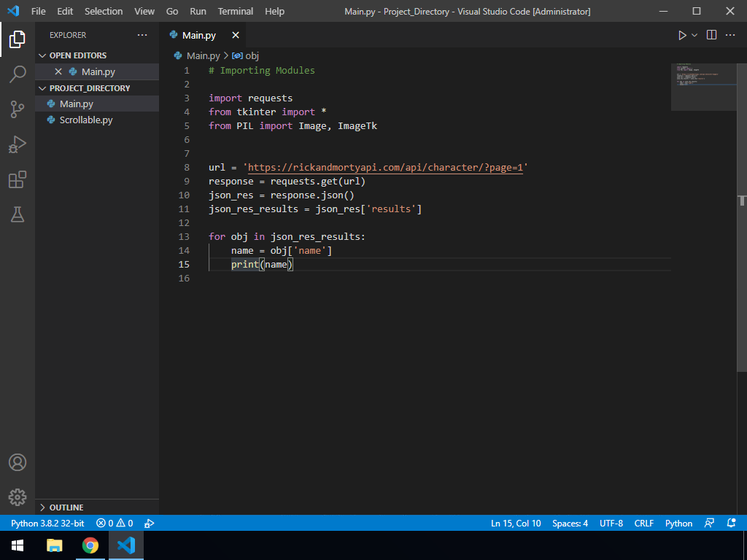Screen dimensions: 747x560
Task: Open the Selection menu
Action: coord(104,11)
